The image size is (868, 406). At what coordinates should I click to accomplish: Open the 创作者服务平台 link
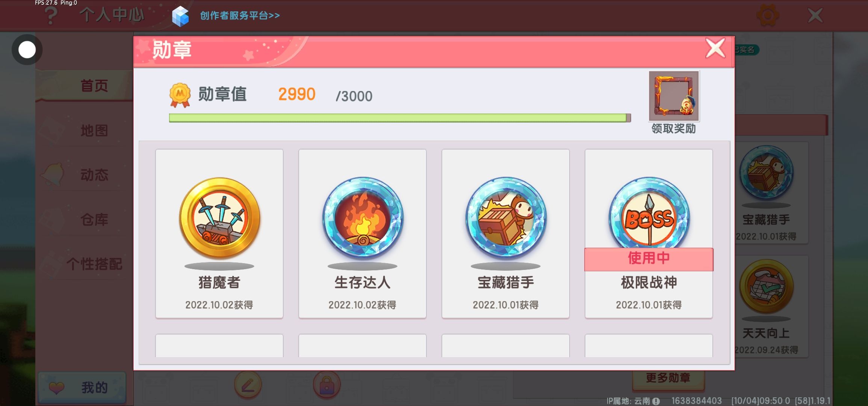coord(240,15)
